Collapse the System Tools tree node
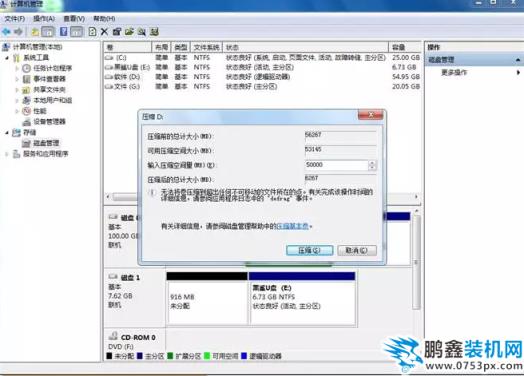This screenshot has height=376, width=524. tap(7, 58)
